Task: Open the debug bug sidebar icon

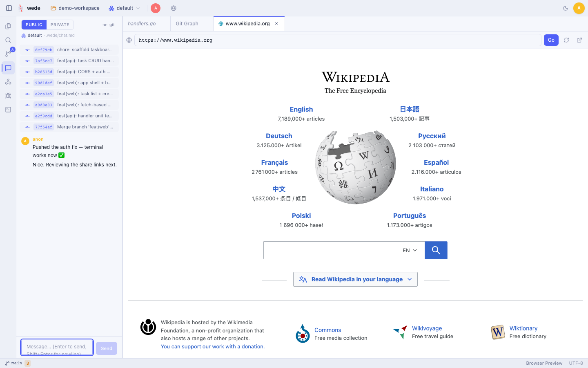Action: [8, 96]
